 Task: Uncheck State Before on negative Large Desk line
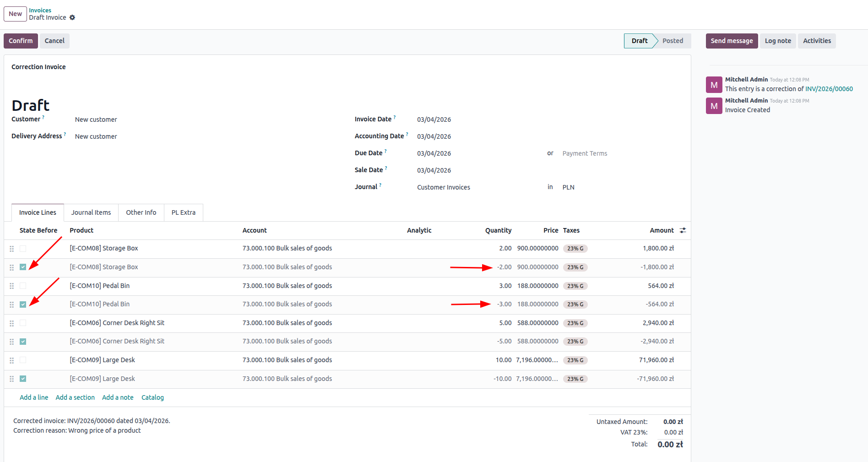(x=23, y=379)
